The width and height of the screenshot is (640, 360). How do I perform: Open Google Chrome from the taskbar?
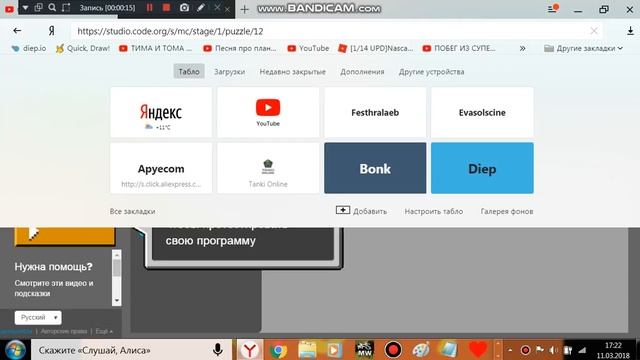click(x=279, y=350)
